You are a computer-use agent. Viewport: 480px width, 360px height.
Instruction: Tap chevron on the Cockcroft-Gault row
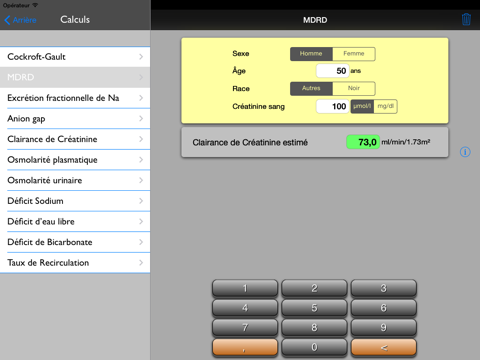141,57
